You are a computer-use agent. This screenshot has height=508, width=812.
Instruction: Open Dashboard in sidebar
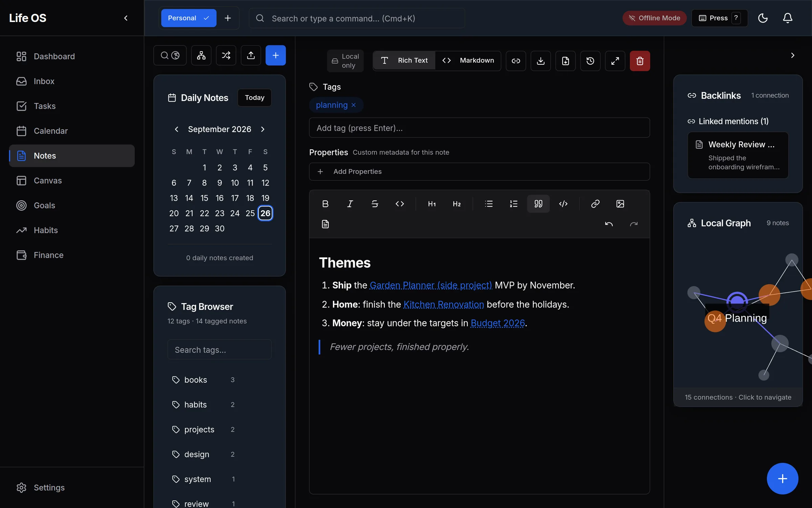click(72, 56)
